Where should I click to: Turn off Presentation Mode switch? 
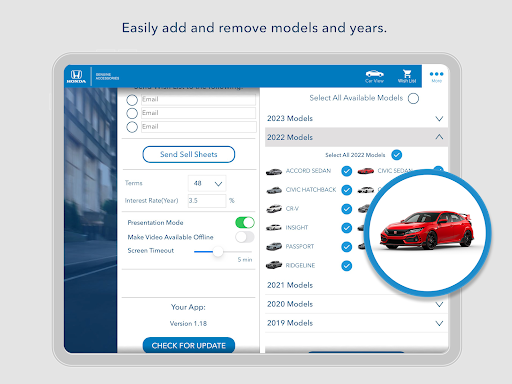click(x=245, y=222)
